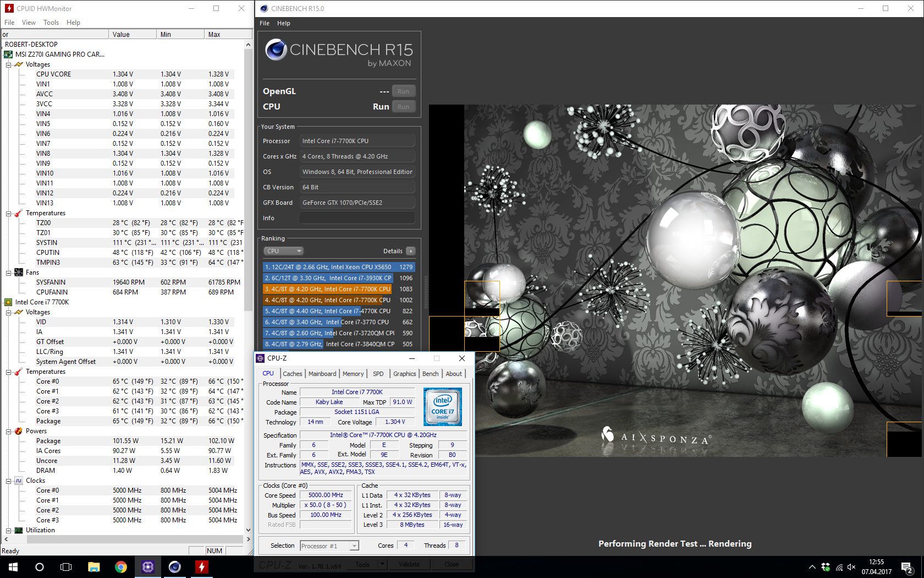Screen dimensions: 924x578
Task: Click the Run button next to OpenGL
Action: (403, 91)
